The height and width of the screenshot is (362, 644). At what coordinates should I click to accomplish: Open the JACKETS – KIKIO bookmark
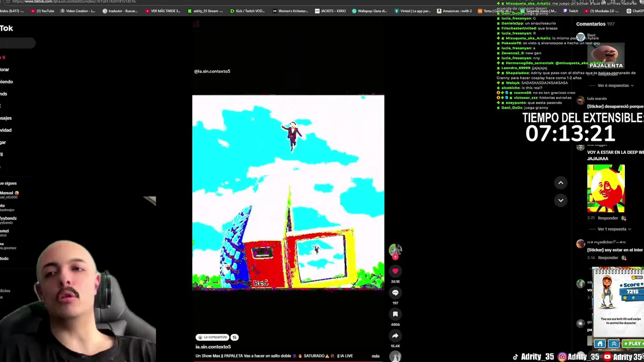click(x=331, y=11)
